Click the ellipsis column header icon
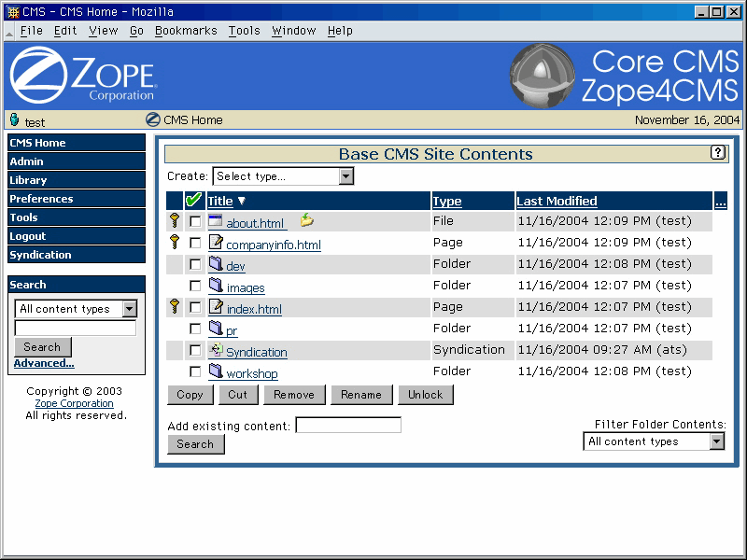The height and width of the screenshot is (560, 747). coord(721,202)
